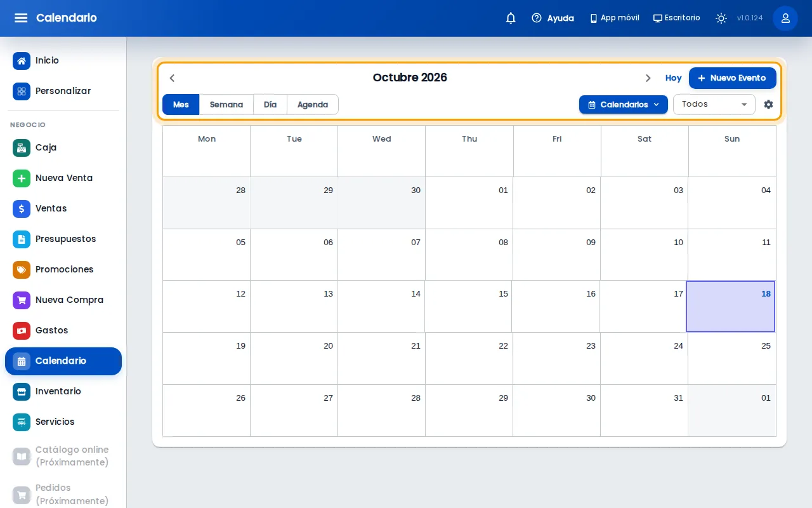812x508 pixels.
Task: Toggle the light/dark theme sun icon
Action: pyautogui.click(x=721, y=18)
